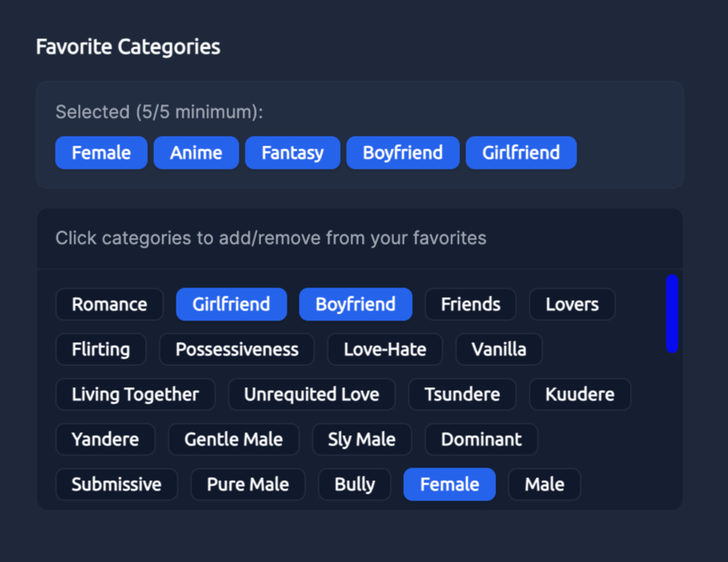Toggle the Girlfriend category off
Screen dimensions: 728x562
pyautogui.click(x=231, y=304)
